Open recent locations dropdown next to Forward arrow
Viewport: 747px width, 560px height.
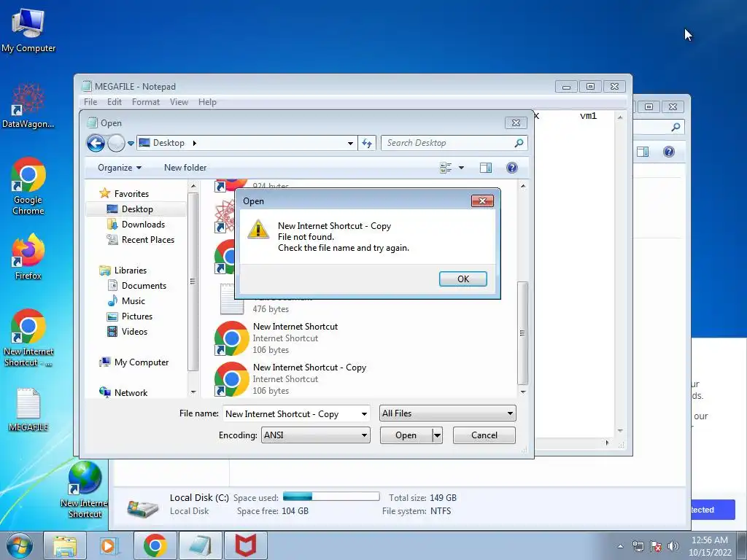coord(131,144)
